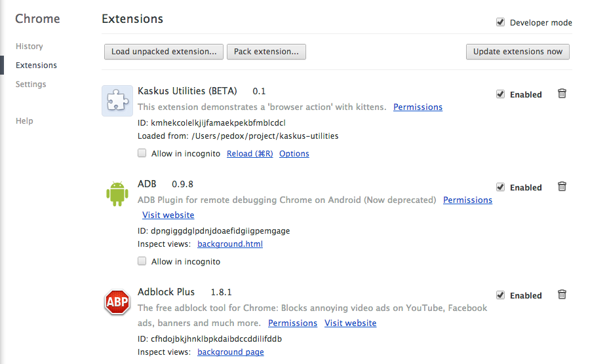Screen dimensions: 607x364
Task: View Permissions for Kaskus Utilities
Action: 418,107
